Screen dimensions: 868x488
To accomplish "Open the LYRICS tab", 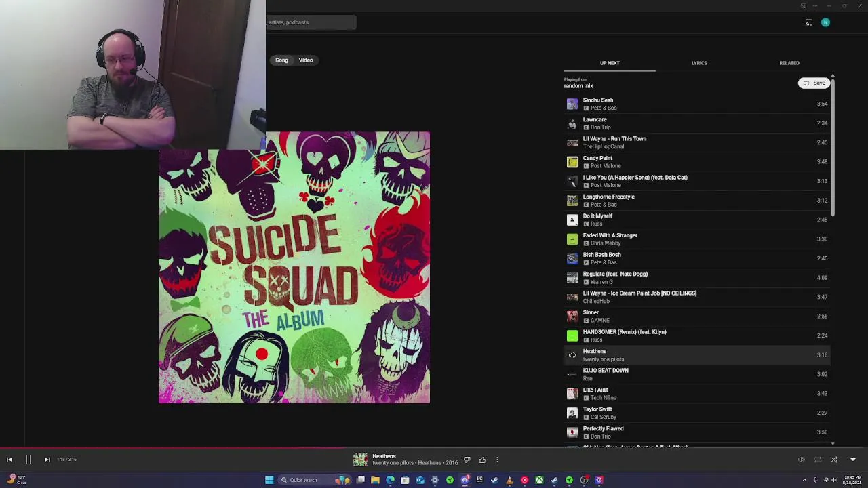I will (x=699, y=63).
